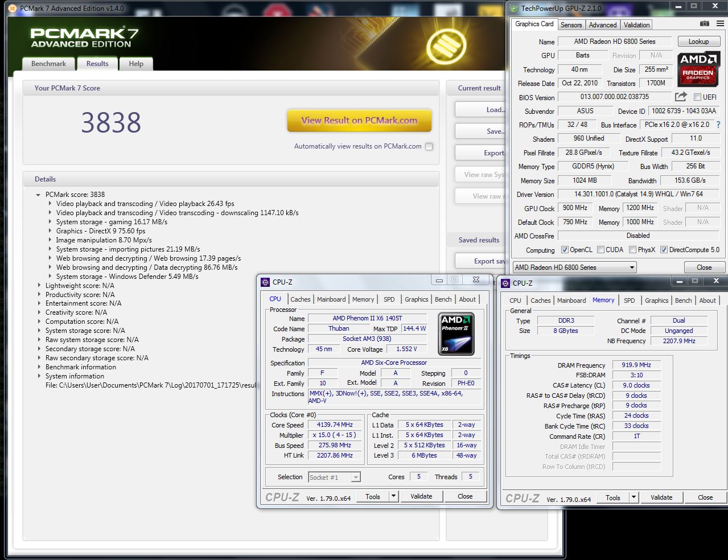Toggle the DirectCompute 5.0 checkbox
Screen dimensions: 728x560
(x=664, y=250)
